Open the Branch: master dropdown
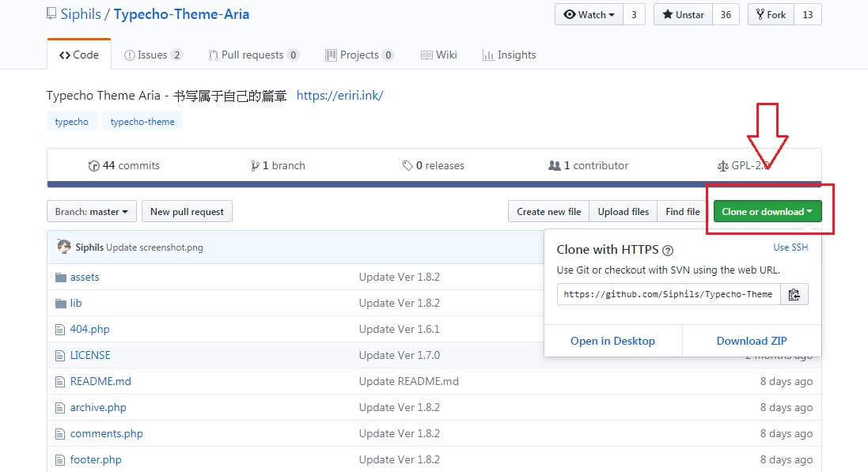 coord(91,211)
